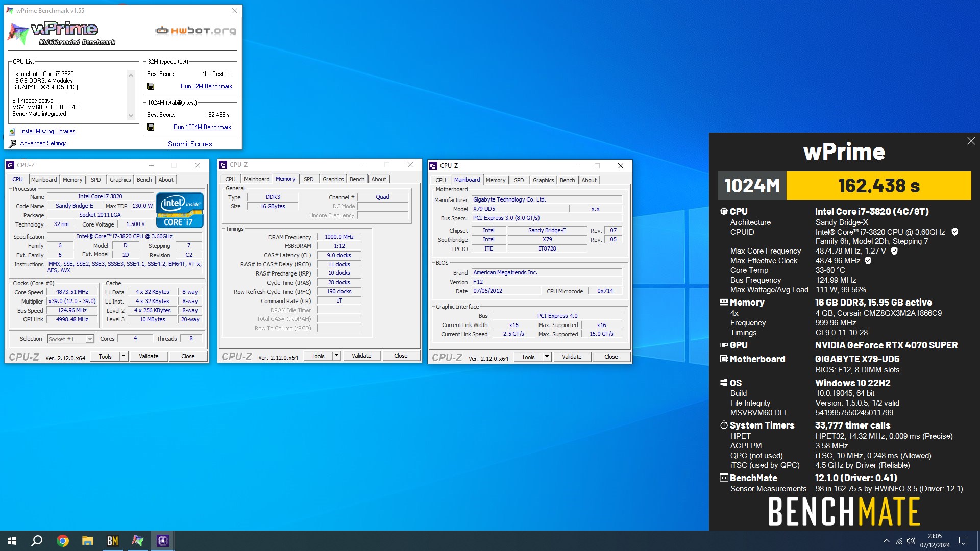This screenshot has width=980, height=551.
Task: Click Close button in Mainboard CPU-Z window
Action: (611, 357)
